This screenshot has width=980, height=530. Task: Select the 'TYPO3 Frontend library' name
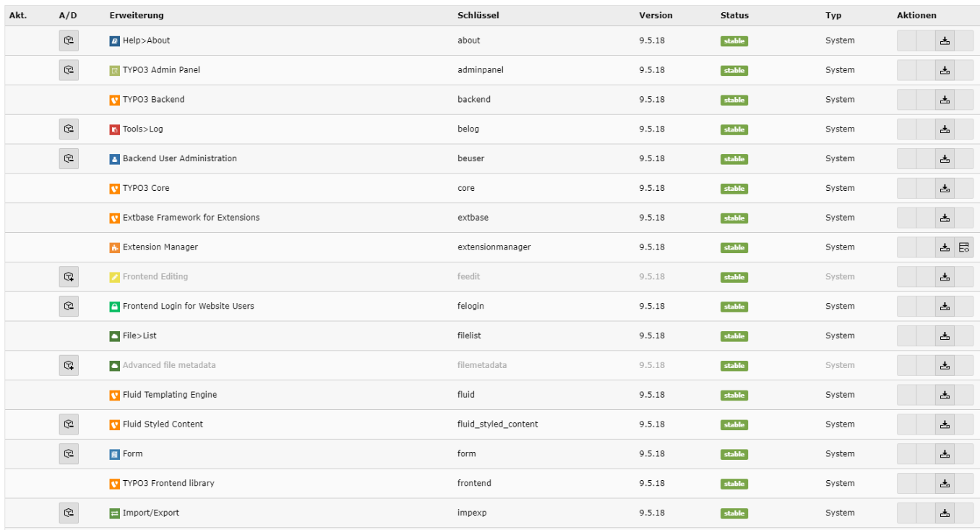click(x=168, y=483)
